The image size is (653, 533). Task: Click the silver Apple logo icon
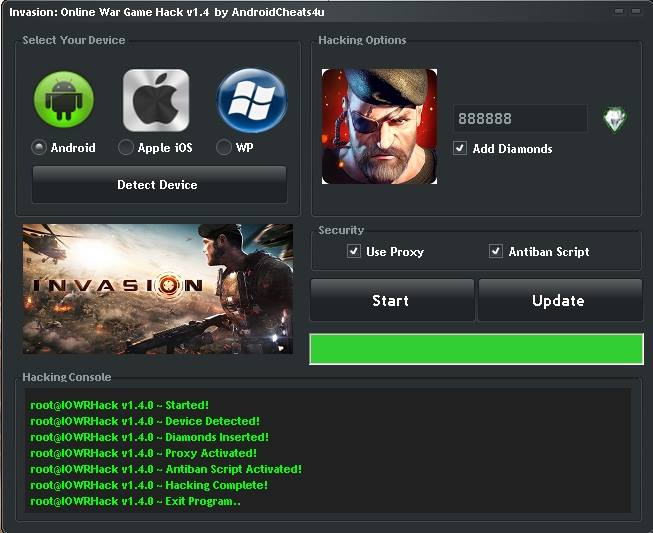(x=156, y=100)
